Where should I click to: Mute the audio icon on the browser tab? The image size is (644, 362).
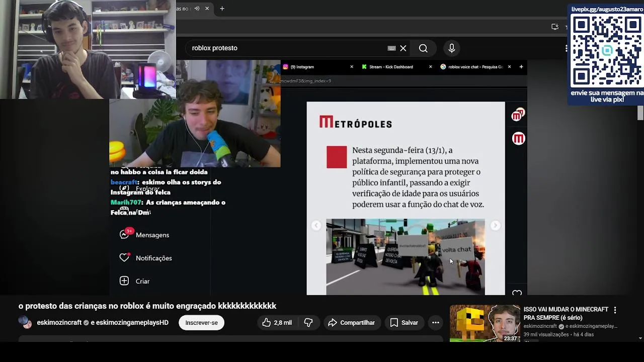(197, 9)
